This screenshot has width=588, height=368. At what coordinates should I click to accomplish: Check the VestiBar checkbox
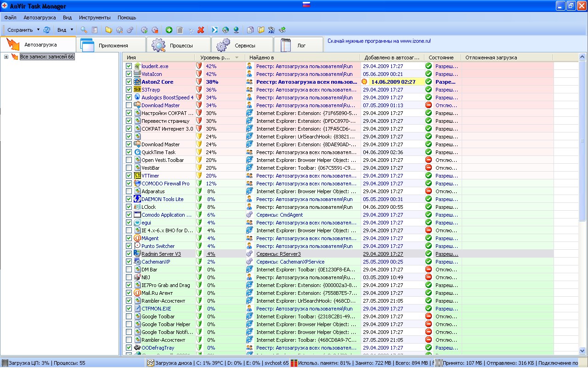(129, 168)
